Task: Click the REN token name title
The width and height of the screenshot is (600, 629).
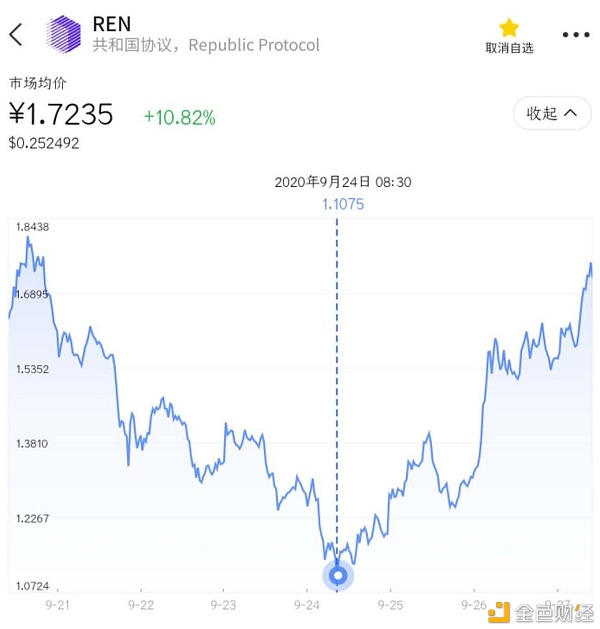Action: [x=112, y=24]
